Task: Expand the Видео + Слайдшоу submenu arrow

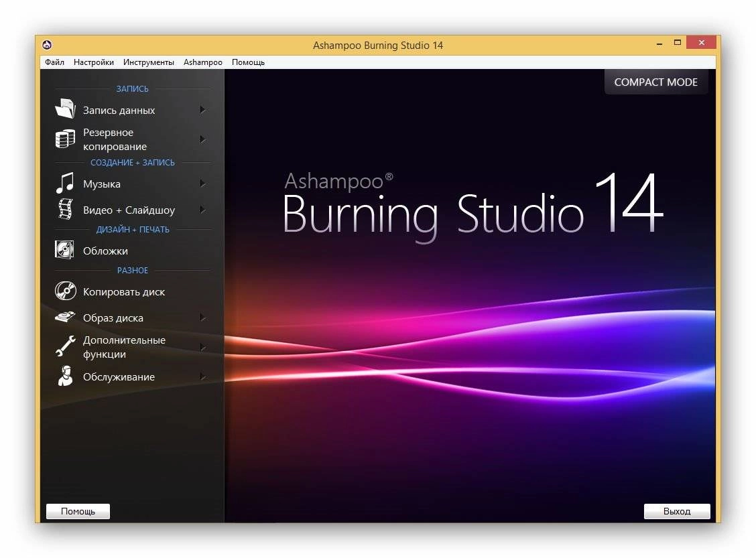Action: pos(202,210)
